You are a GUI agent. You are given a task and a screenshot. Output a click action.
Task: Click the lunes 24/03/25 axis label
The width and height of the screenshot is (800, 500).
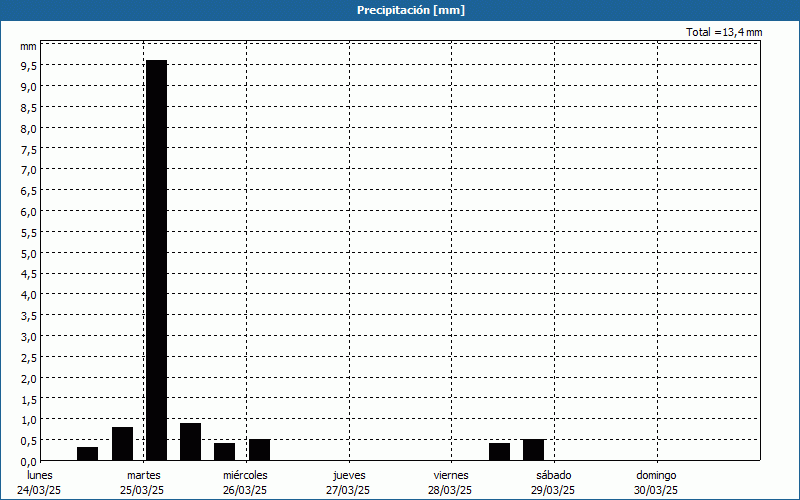tap(39, 483)
